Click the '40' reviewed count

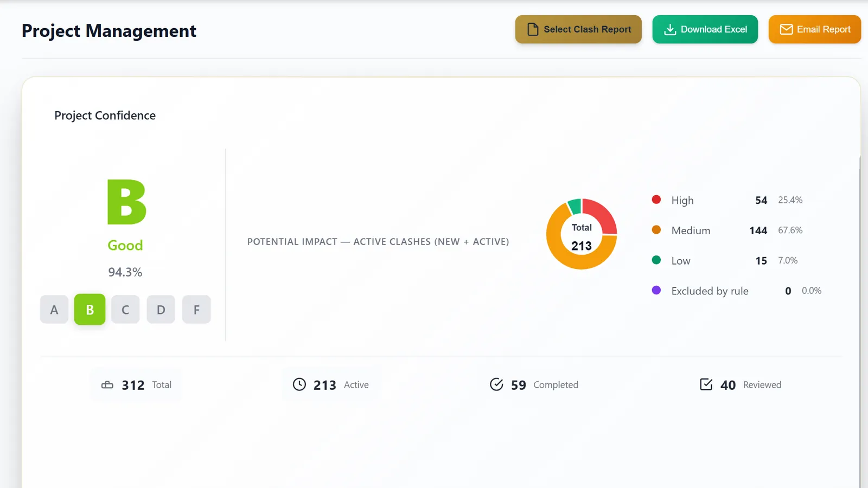728,385
